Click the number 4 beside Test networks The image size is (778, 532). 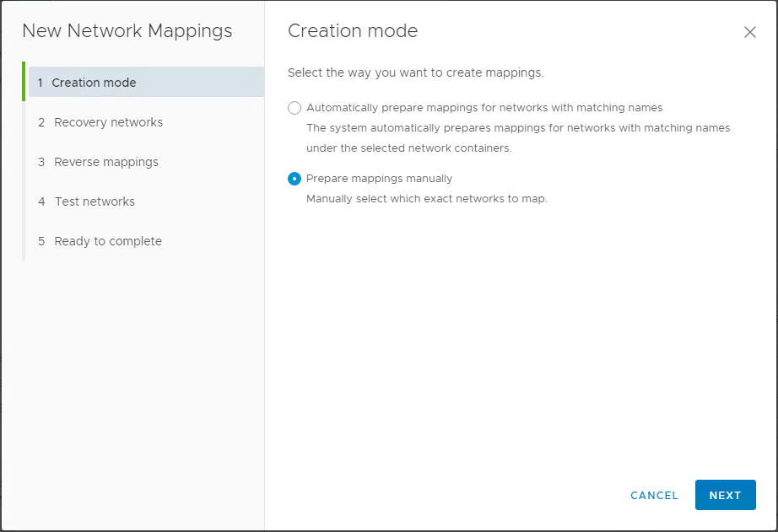[x=41, y=202]
